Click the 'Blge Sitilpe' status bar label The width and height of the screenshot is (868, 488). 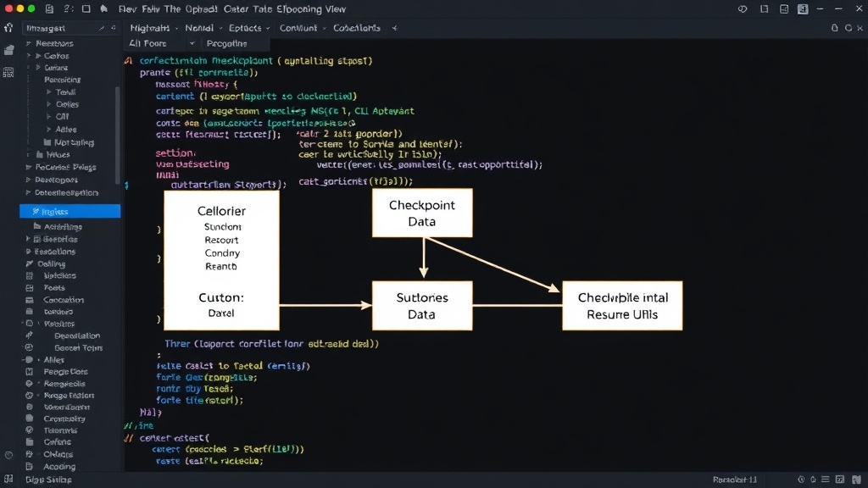(x=48, y=480)
